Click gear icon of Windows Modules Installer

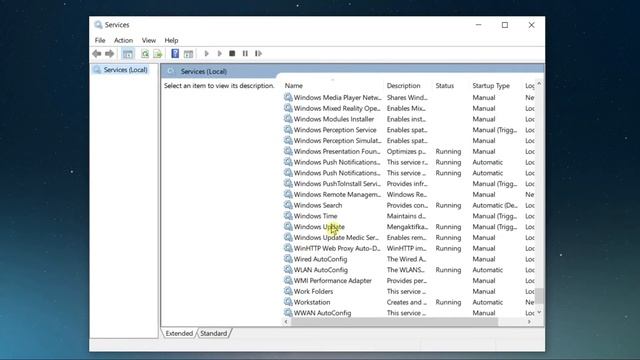coord(288,119)
